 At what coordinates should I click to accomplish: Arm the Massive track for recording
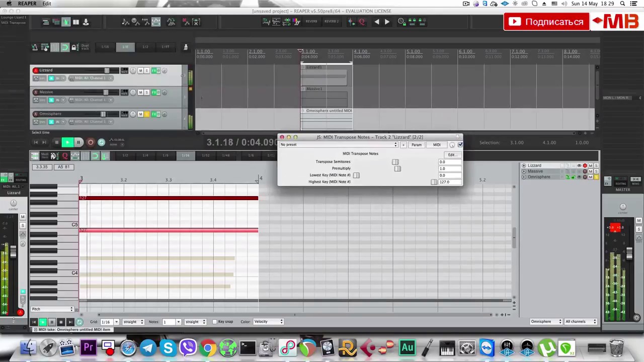coord(36,92)
